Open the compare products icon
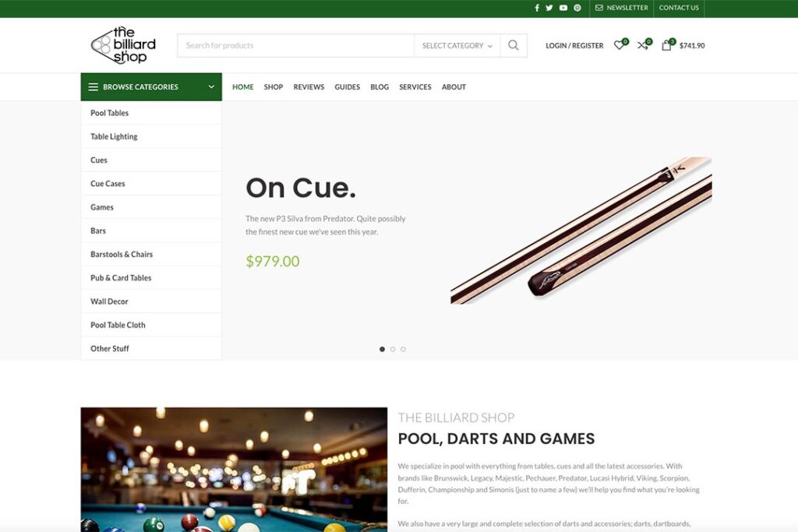 [x=642, y=45]
